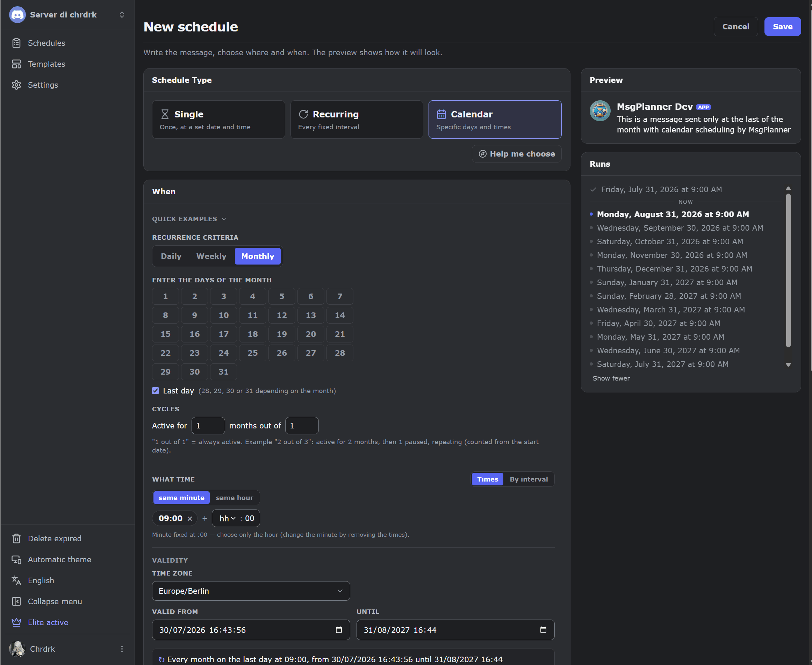Screen dimensions: 812x665
Task: Click the checkmark beside Friday, July 31 run
Action: coord(593,190)
